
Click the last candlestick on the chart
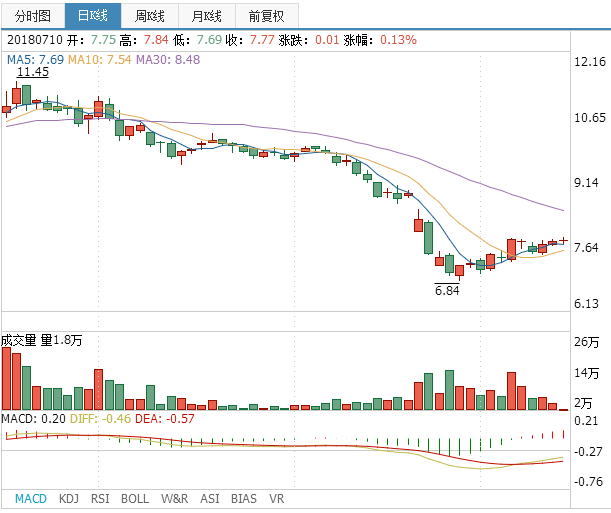[563, 241]
